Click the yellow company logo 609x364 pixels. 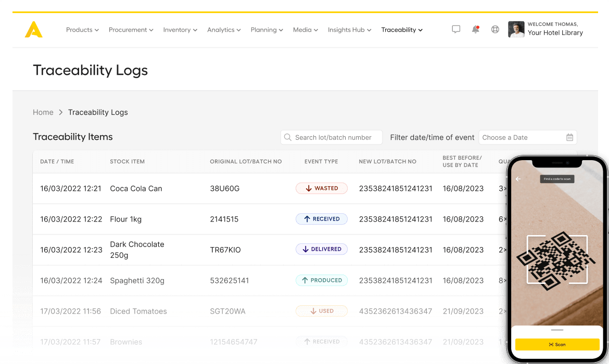pos(33,30)
